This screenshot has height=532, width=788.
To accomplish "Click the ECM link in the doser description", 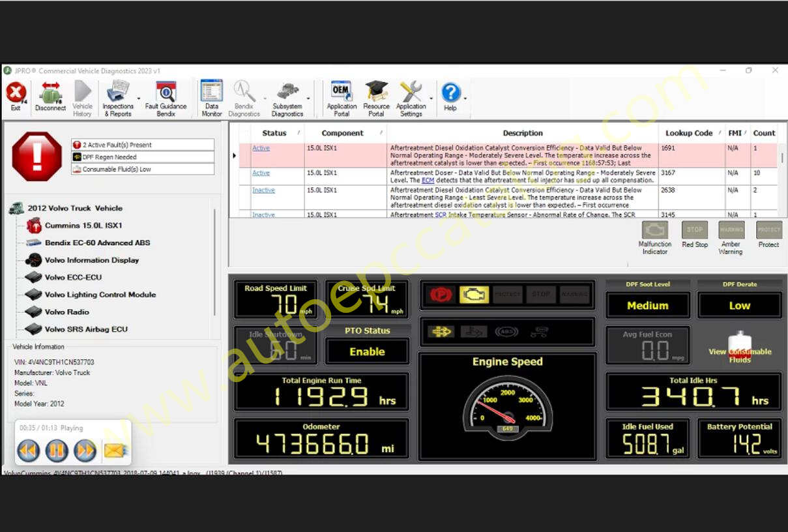I will coord(428,181).
